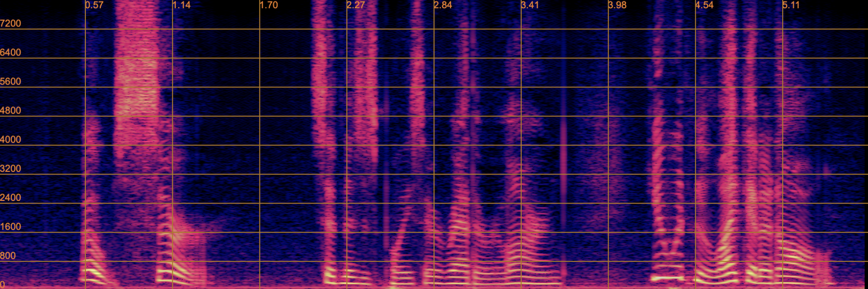Click the 7200 frequency label

pos(10,24)
